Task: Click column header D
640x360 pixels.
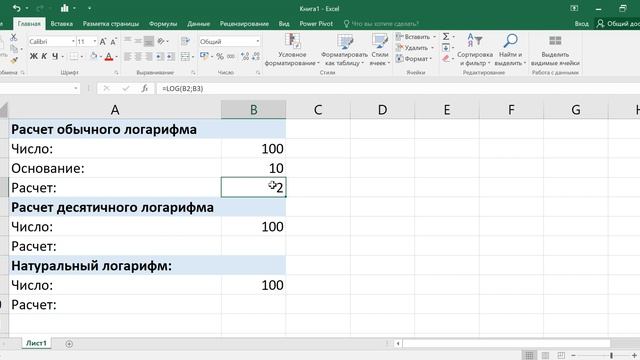Action: (382, 109)
